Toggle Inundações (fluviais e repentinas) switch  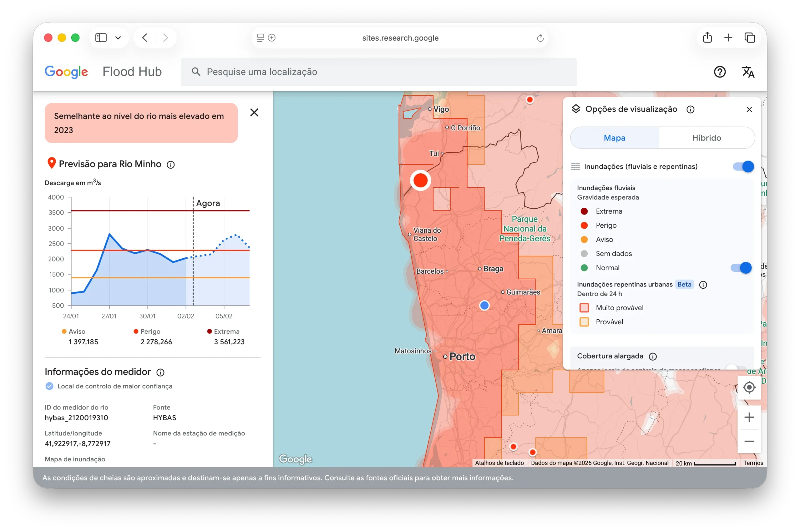(x=743, y=167)
